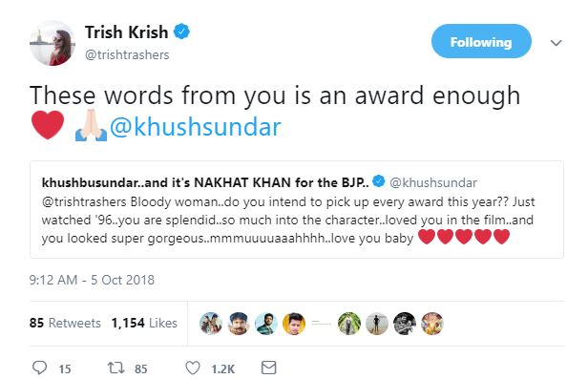Click the 9:12 AM - 5 Oct 2018 timestamp
Viewport: 588px width, 379px height.
[92, 280]
